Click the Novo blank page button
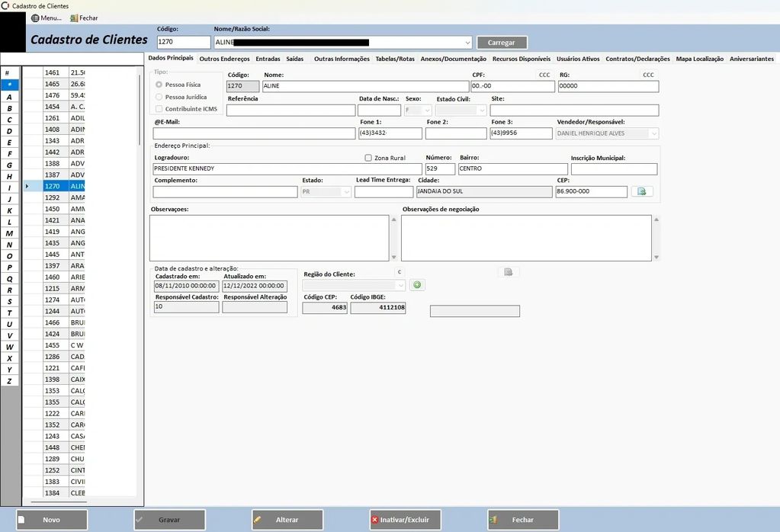 [x=51, y=520]
